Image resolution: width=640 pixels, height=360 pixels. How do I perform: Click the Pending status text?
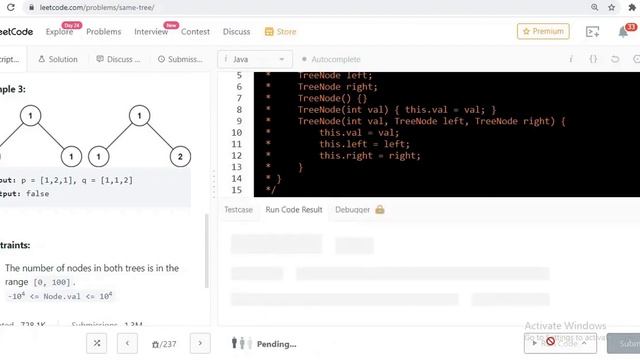276,344
